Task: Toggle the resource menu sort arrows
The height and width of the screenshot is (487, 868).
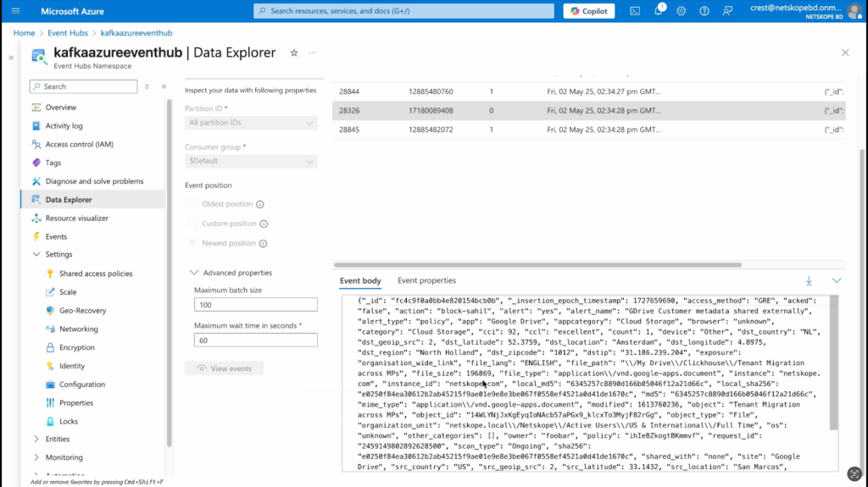Action: pos(147,86)
